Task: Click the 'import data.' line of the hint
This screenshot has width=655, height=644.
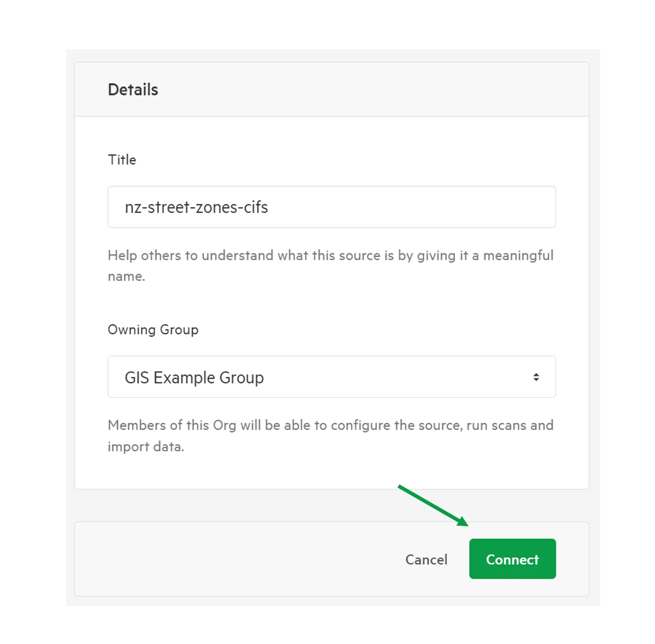Action: [x=146, y=446]
